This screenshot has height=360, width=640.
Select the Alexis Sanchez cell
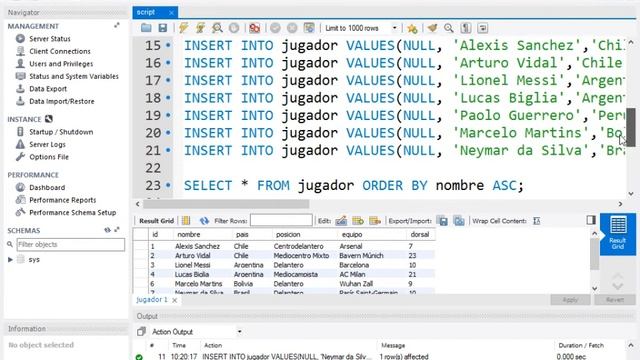pyautogui.click(x=198, y=246)
